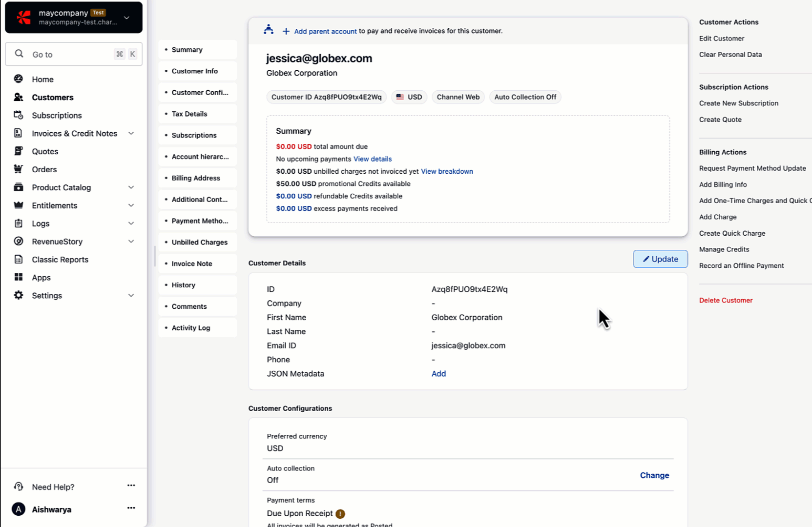Click the RevenueStory icon
This screenshot has width=812, height=527.
coord(19,242)
